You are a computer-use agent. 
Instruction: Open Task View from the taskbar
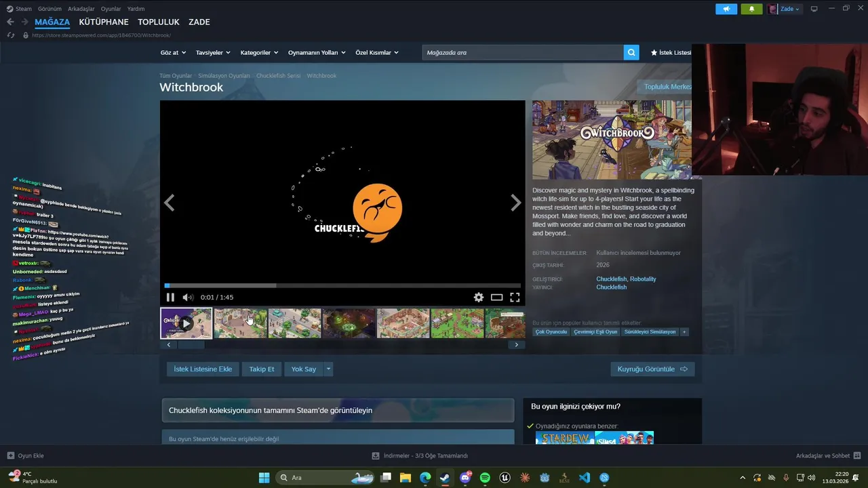coord(385,477)
